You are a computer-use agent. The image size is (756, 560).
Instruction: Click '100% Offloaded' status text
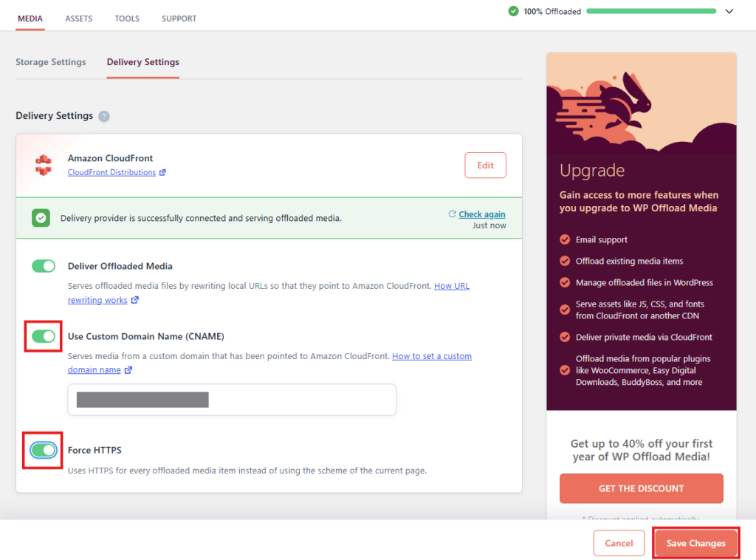click(552, 12)
